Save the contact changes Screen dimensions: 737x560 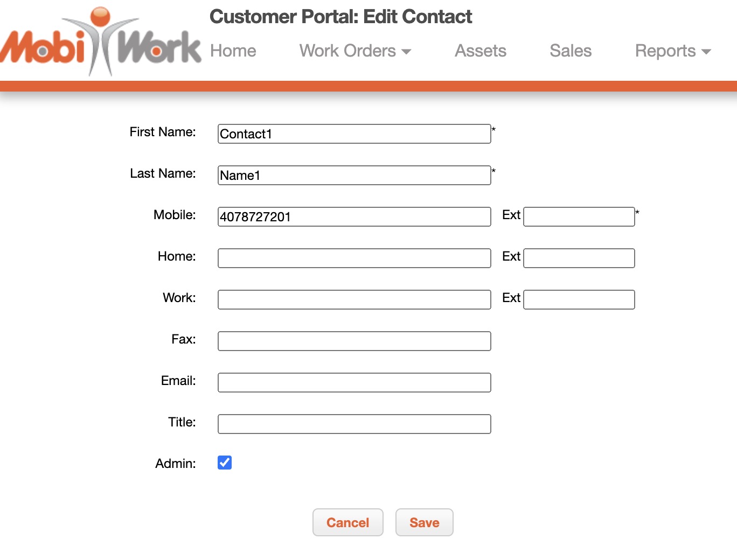tap(424, 522)
